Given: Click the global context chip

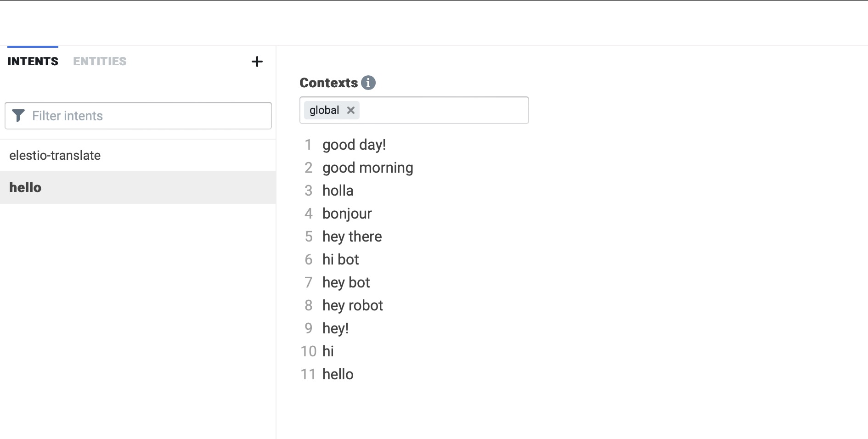Looking at the screenshot, I should click(x=325, y=110).
